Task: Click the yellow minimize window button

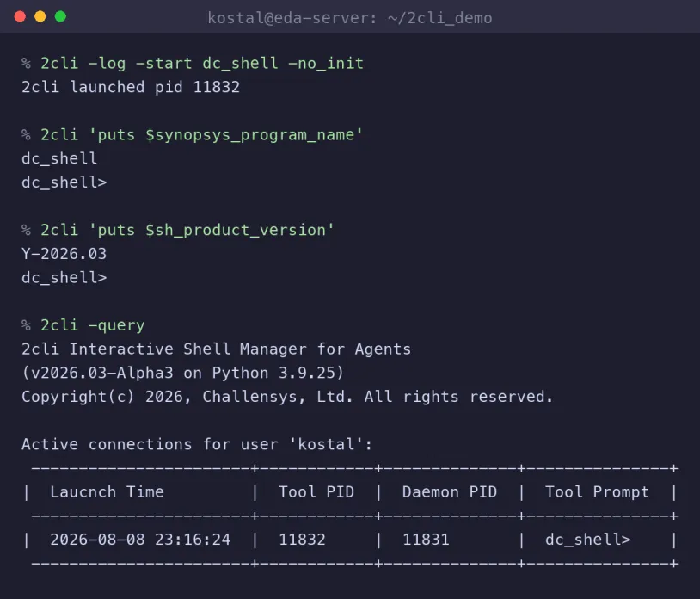Action: click(40, 17)
